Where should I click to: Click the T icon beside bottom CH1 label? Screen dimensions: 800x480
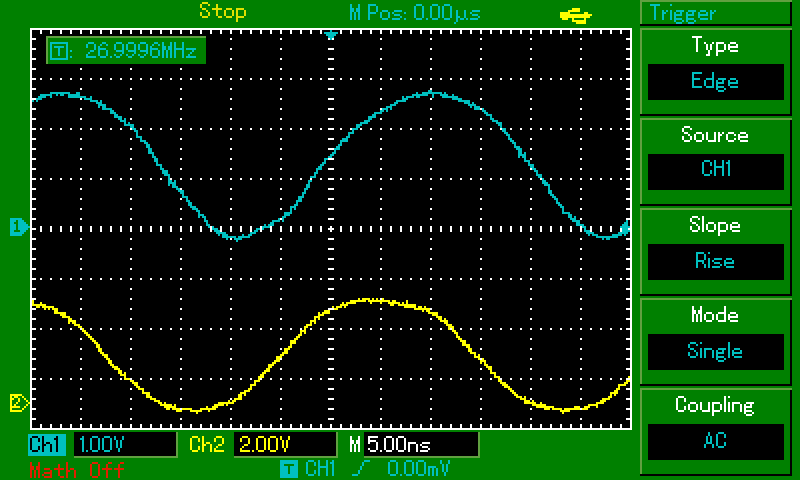pyautogui.click(x=289, y=468)
